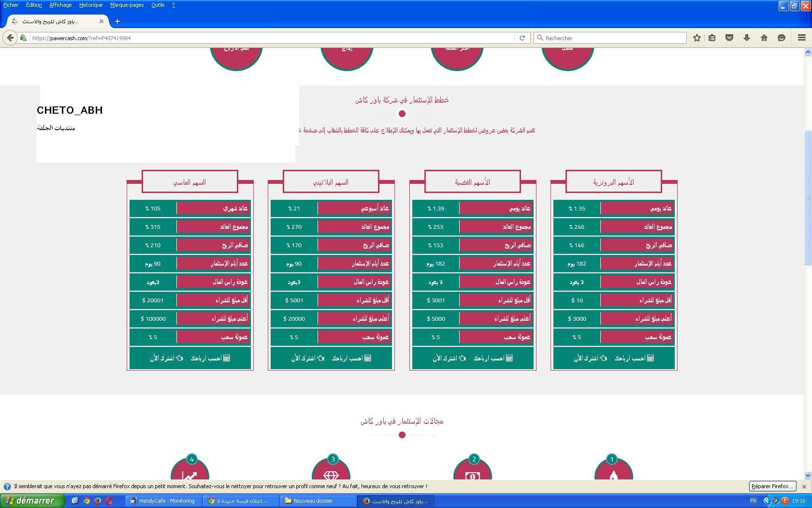Click the diamond plan 105 % monthly return

coord(153,209)
